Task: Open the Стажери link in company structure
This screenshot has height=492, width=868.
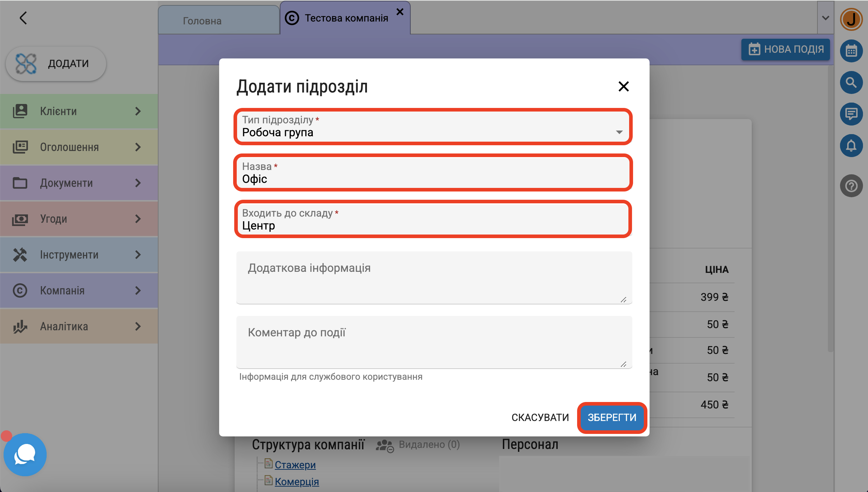Action: [x=295, y=465]
